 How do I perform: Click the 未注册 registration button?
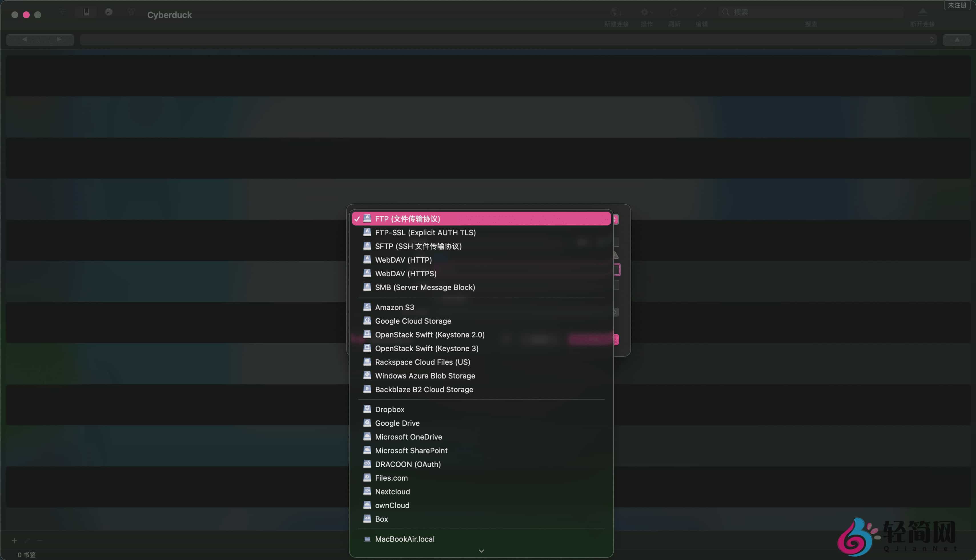pyautogui.click(x=957, y=5)
